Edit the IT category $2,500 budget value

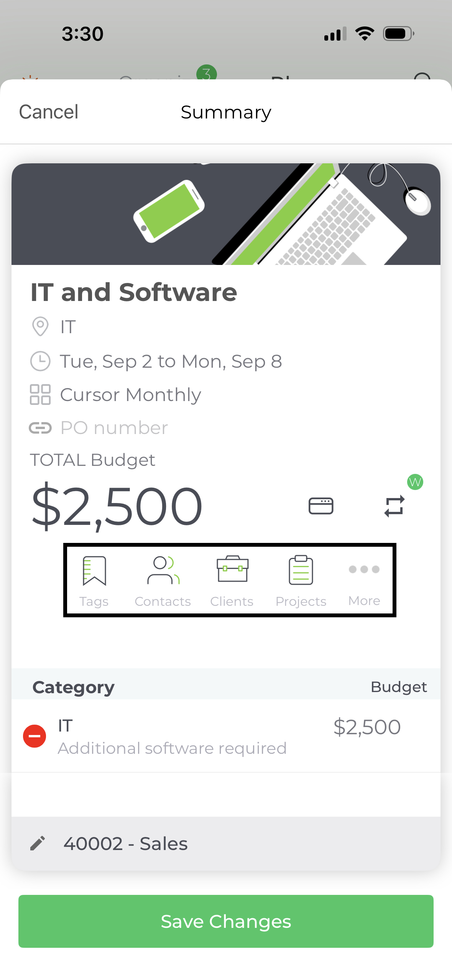[x=367, y=727]
